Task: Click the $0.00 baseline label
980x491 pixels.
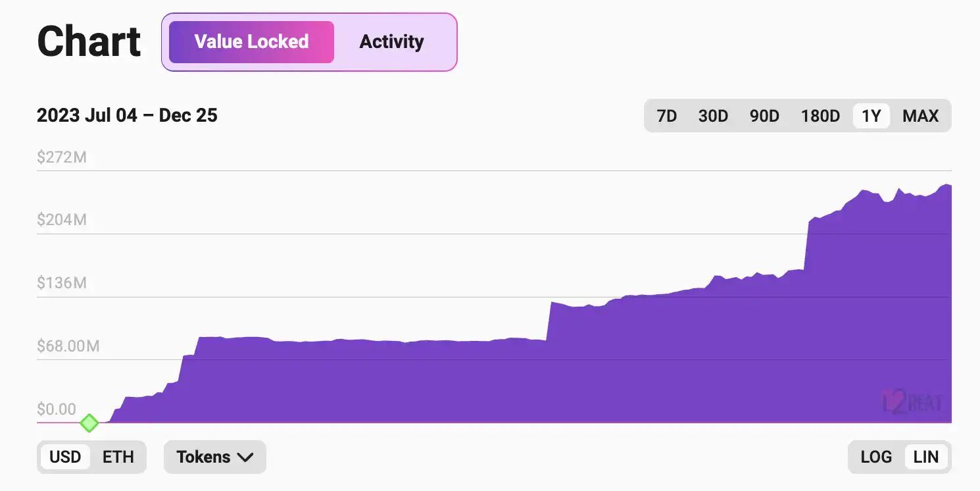Action: pos(57,409)
